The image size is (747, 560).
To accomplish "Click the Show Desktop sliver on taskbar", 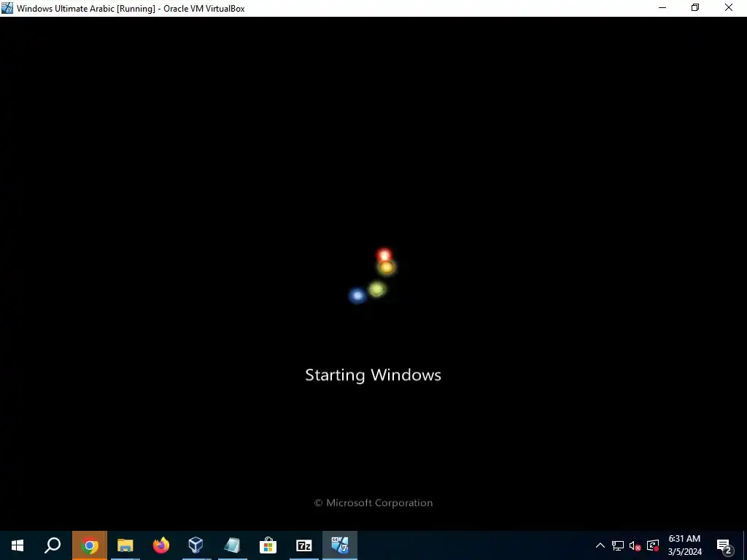I will point(745,545).
